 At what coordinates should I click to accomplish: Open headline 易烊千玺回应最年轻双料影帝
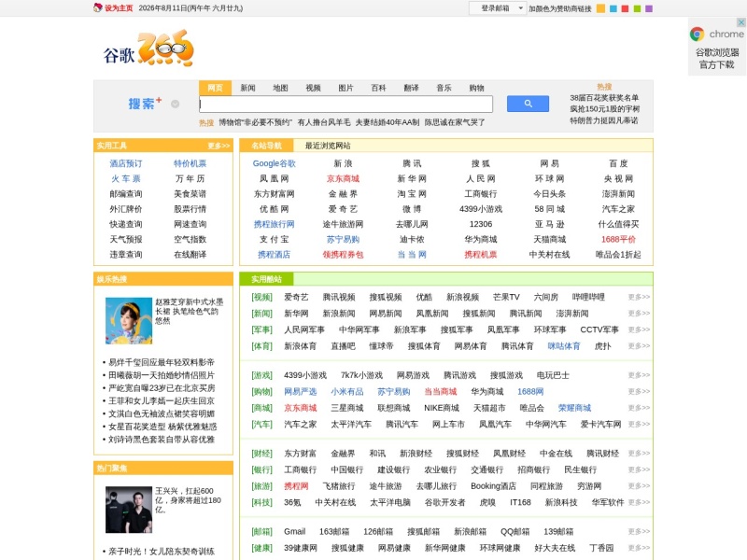pyautogui.click(x=162, y=362)
